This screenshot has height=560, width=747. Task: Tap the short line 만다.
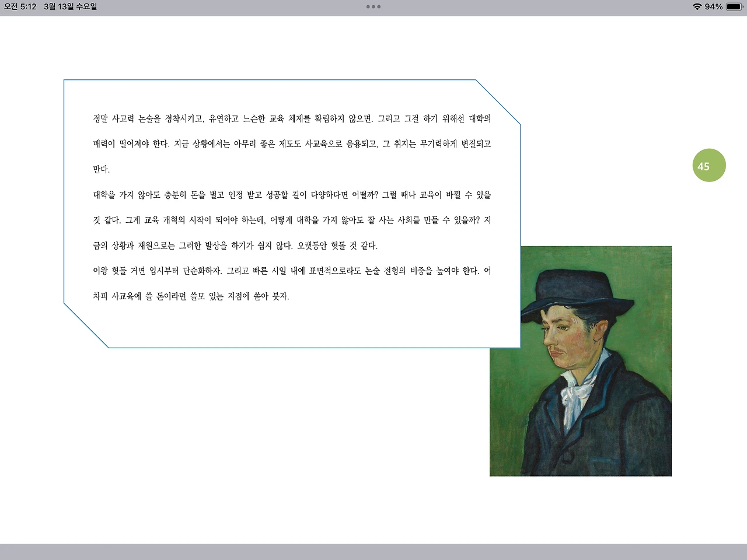tap(102, 169)
